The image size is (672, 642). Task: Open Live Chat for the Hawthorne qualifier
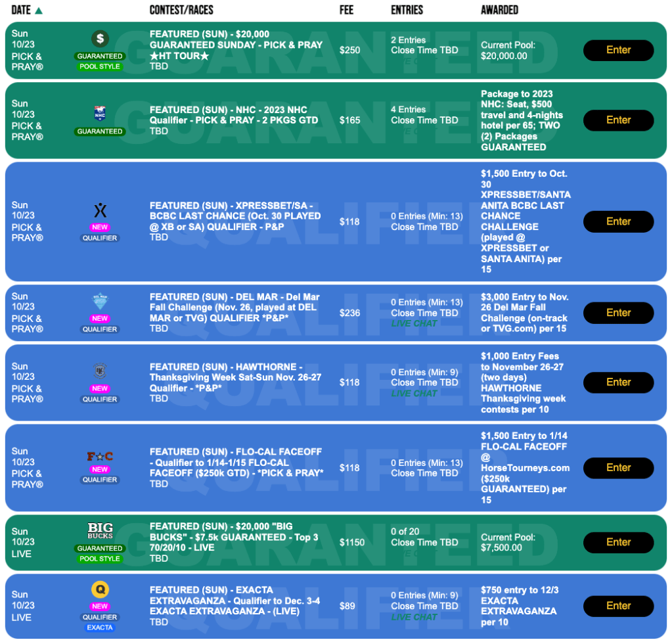414,394
